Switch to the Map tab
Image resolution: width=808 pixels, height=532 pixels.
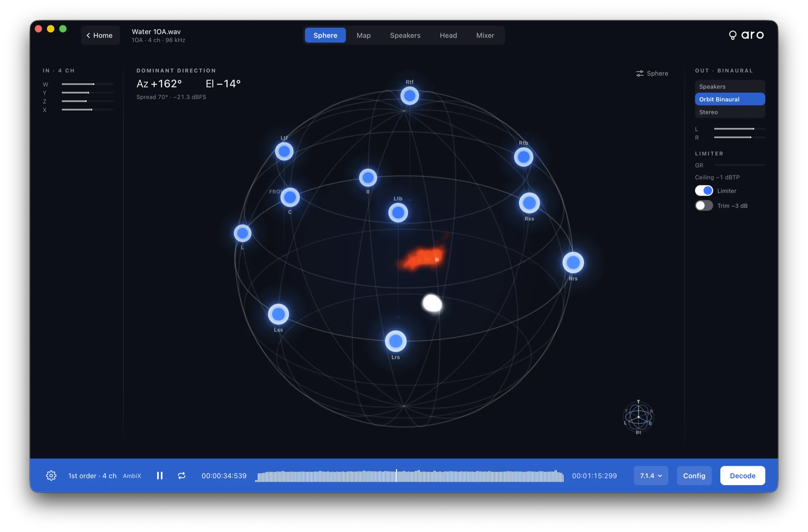[x=364, y=35]
